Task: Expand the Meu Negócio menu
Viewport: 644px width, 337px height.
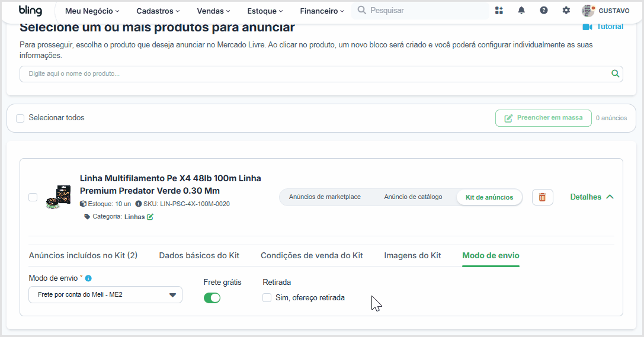Action: pos(92,11)
